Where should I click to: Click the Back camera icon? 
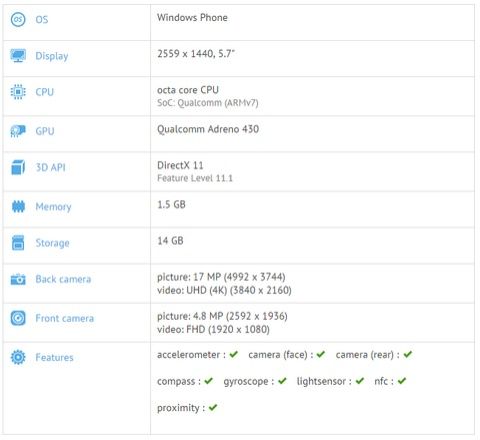tap(18, 279)
